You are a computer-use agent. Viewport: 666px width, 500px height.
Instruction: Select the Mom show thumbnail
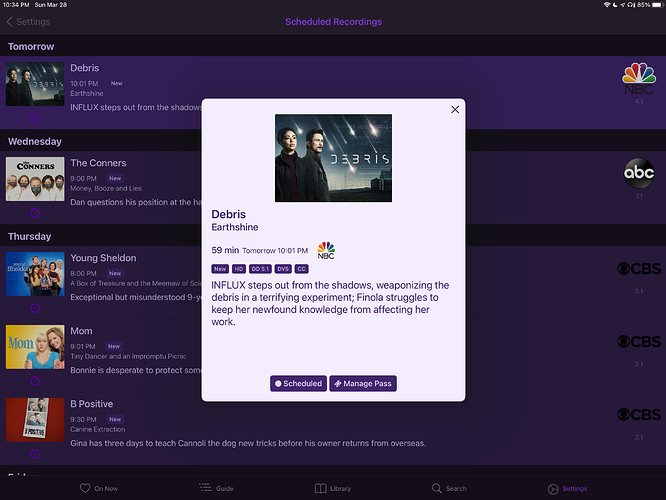[35, 347]
